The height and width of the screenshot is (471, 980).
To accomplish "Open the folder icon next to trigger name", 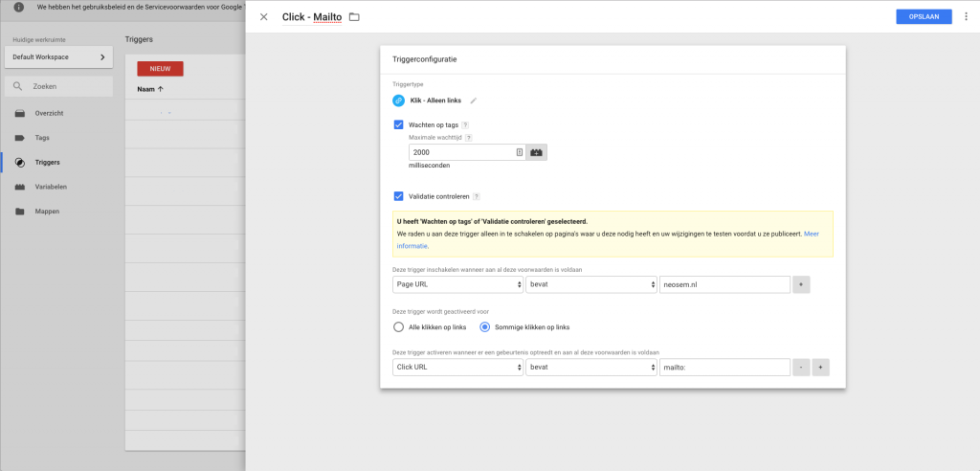I will [x=354, y=17].
